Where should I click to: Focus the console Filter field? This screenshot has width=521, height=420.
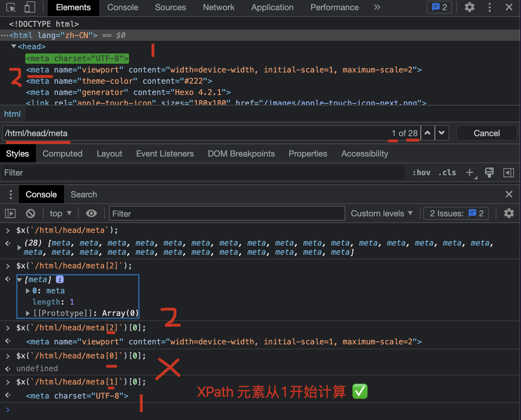(x=227, y=214)
